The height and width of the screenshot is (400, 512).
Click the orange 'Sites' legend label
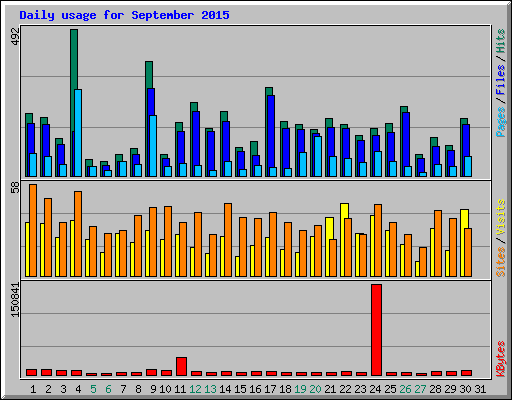click(x=501, y=262)
